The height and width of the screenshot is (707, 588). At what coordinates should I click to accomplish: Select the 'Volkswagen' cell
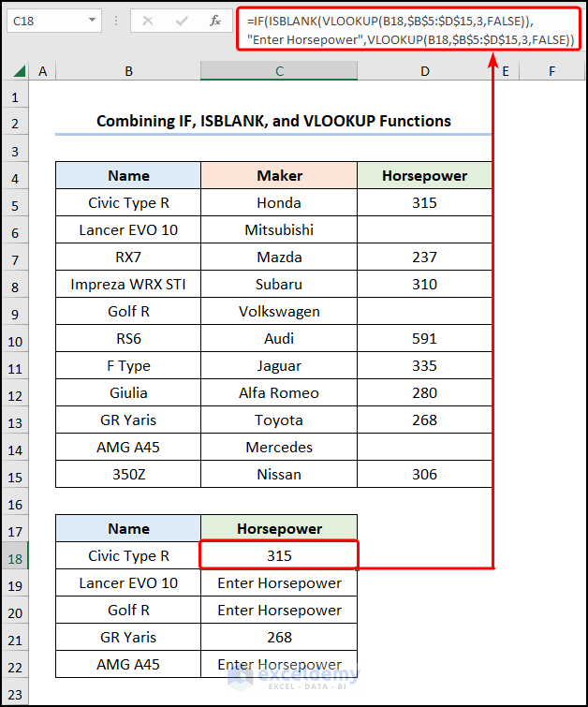coord(279,311)
